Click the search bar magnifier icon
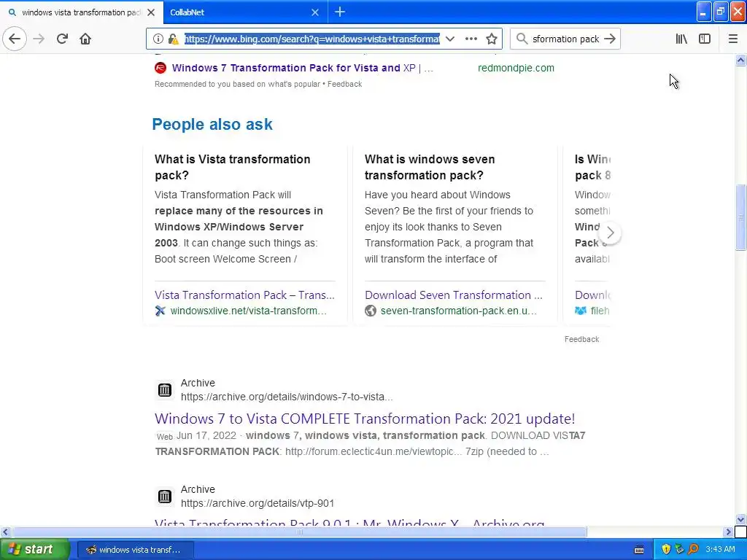 (x=522, y=39)
